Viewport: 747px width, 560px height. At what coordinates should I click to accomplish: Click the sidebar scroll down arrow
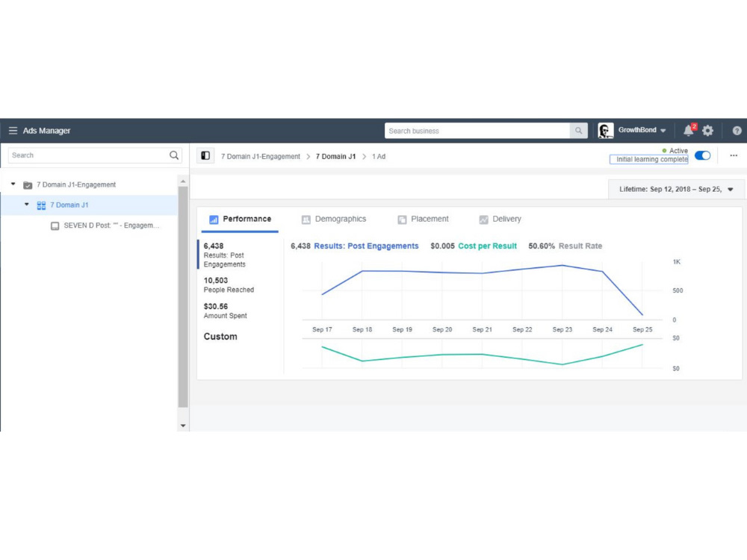[x=183, y=426]
